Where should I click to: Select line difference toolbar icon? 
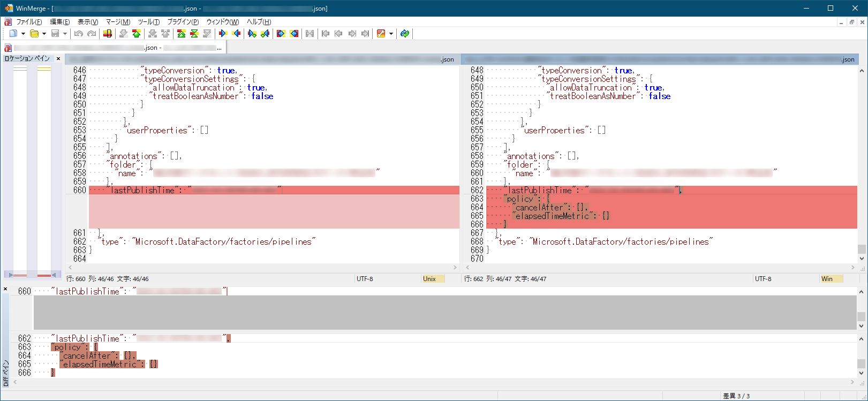pos(108,34)
